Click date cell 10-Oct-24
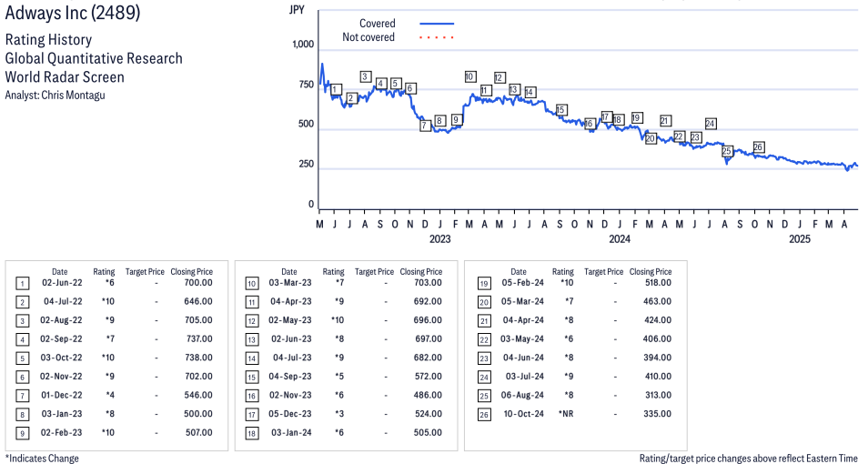 pyautogui.click(x=524, y=414)
